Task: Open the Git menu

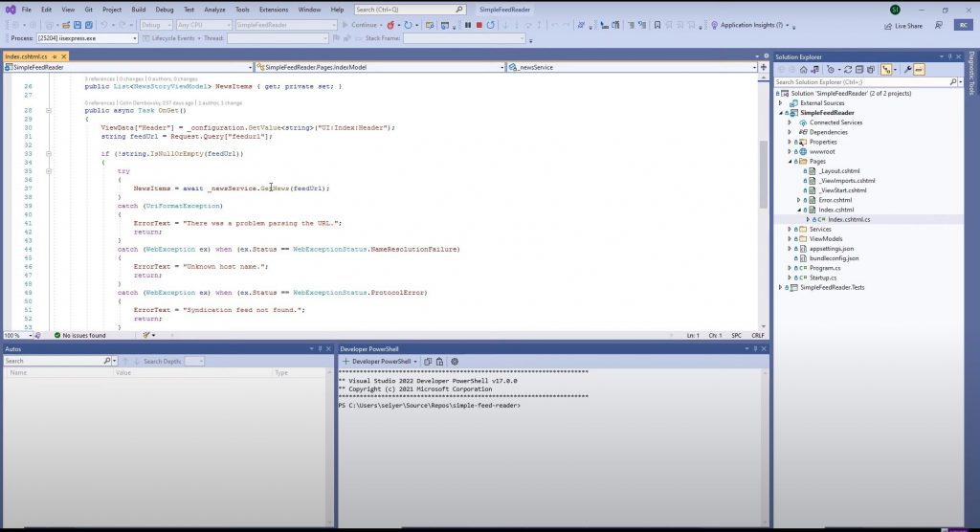Action: point(88,10)
